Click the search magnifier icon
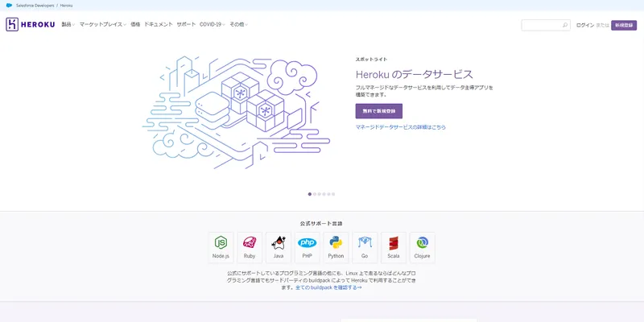 click(x=565, y=25)
